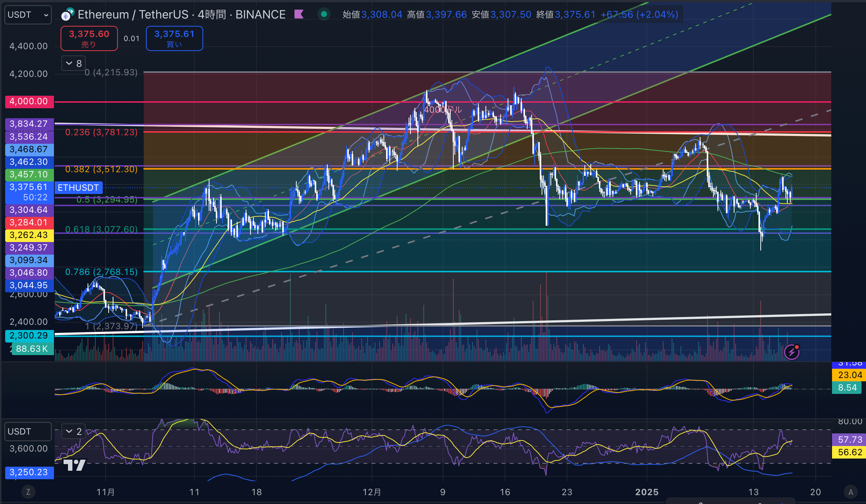Click the 4000ドル text annotation on chart

pyautogui.click(x=443, y=110)
